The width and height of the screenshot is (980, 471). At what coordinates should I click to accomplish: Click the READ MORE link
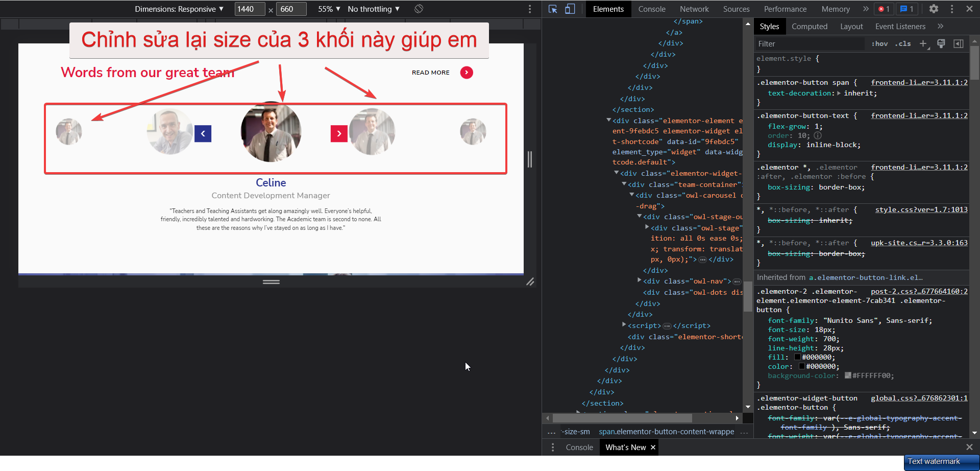(x=431, y=73)
